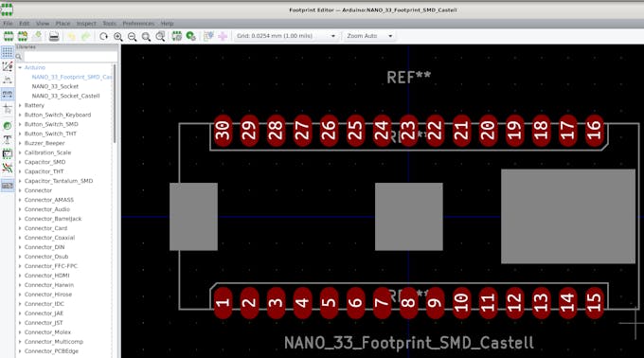Select pad 16 on the canvas
The width and height of the screenshot is (644, 358).
(x=594, y=131)
